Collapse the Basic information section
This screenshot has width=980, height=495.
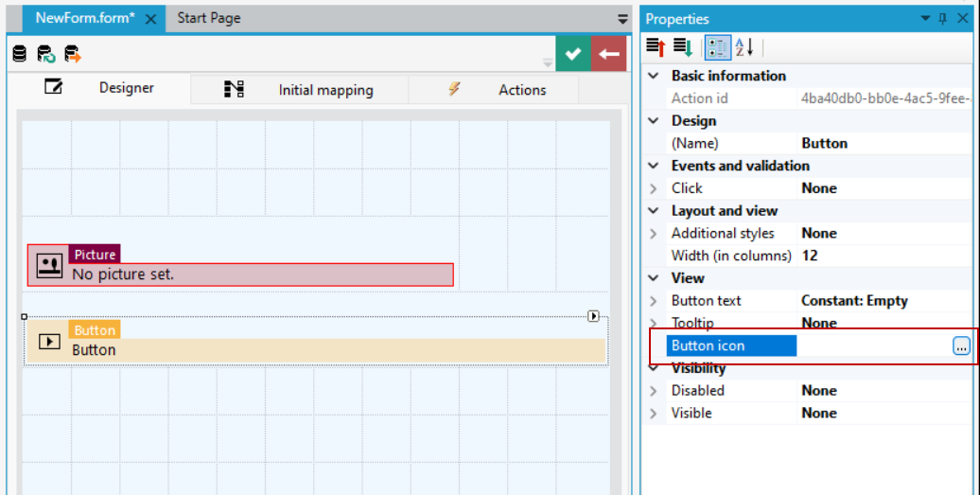pyautogui.click(x=654, y=76)
